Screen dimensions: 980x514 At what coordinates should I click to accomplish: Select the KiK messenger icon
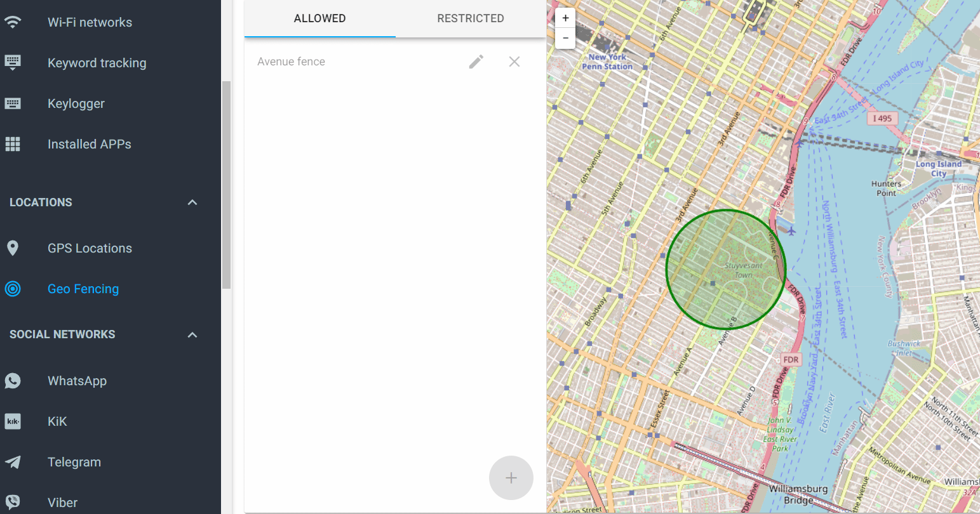(13, 421)
